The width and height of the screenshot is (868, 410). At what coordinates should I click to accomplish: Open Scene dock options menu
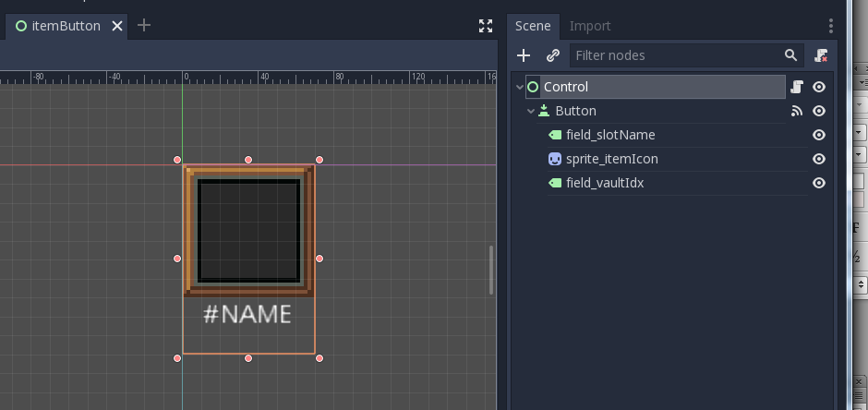click(830, 26)
